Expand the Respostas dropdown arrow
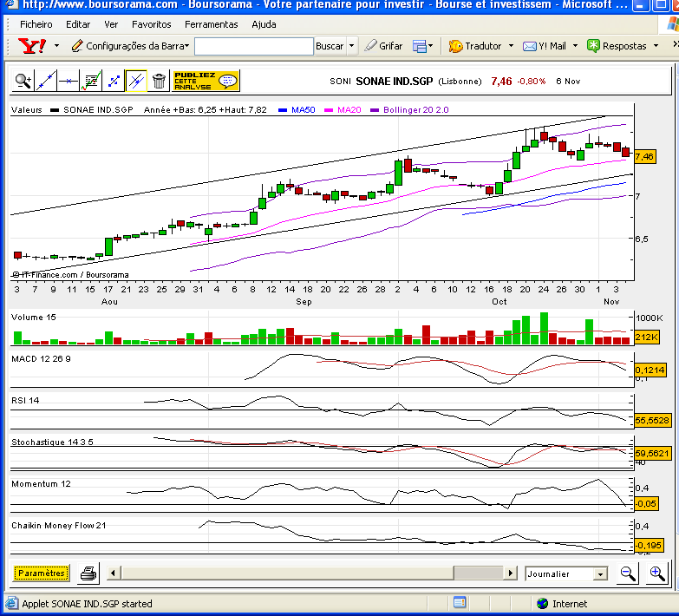The image size is (679, 616). pyautogui.click(x=656, y=45)
